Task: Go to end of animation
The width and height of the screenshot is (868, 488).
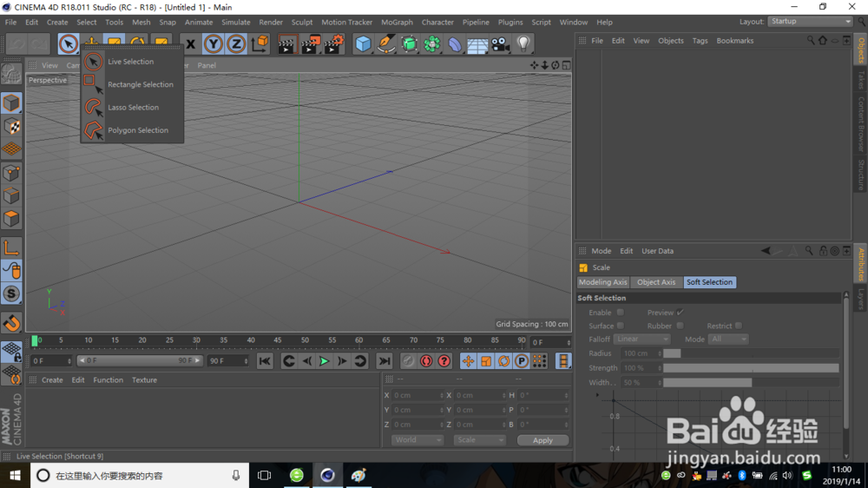Action: point(385,361)
